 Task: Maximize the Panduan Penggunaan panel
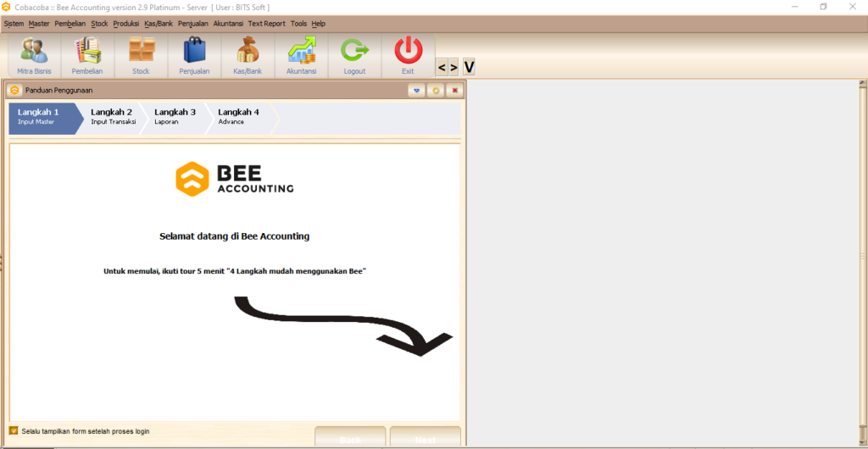pos(436,90)
